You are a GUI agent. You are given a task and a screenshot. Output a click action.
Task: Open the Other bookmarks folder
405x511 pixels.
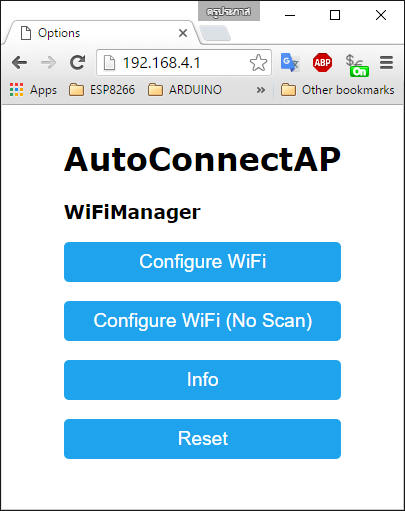(x=337, y=90)
